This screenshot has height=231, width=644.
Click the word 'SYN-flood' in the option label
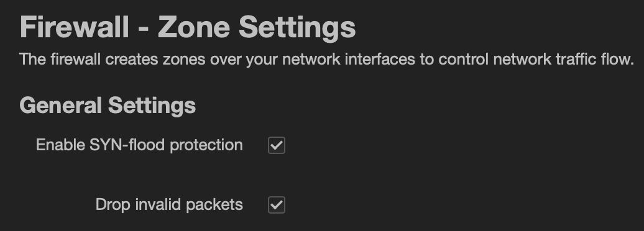[x=127, y=145]
